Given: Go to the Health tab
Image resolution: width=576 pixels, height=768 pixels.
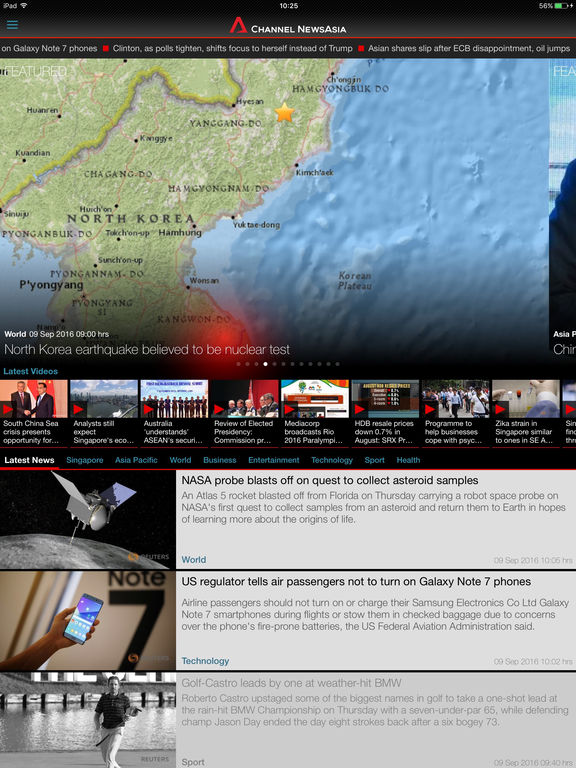Looking at the screenshot, I should (408, 460).
